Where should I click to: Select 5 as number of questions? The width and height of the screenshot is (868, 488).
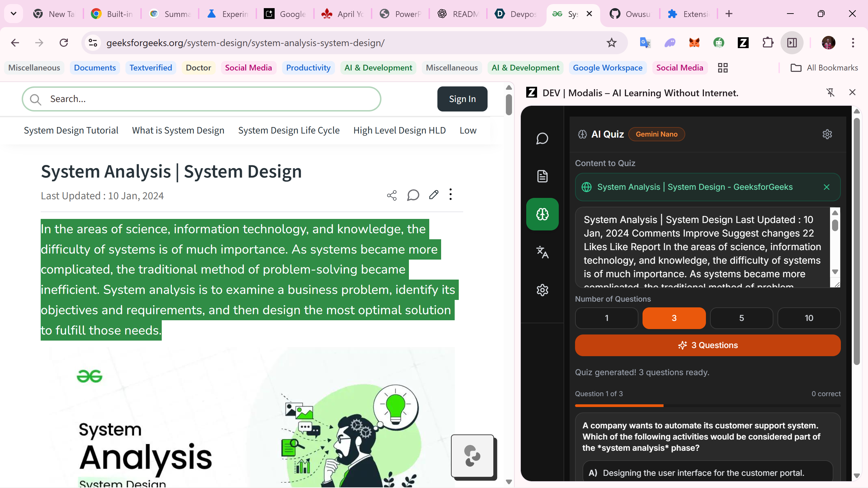pos(741,318)
